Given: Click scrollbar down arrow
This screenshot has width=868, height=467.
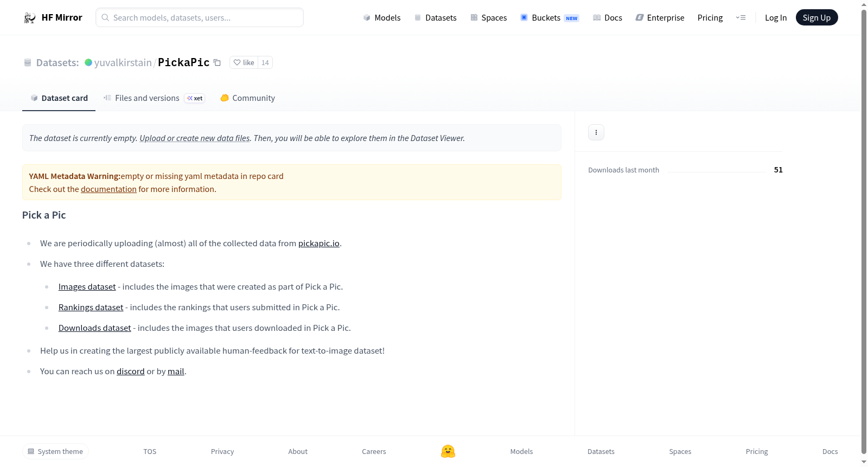Looking at the screenshot, I should point(864,462).
